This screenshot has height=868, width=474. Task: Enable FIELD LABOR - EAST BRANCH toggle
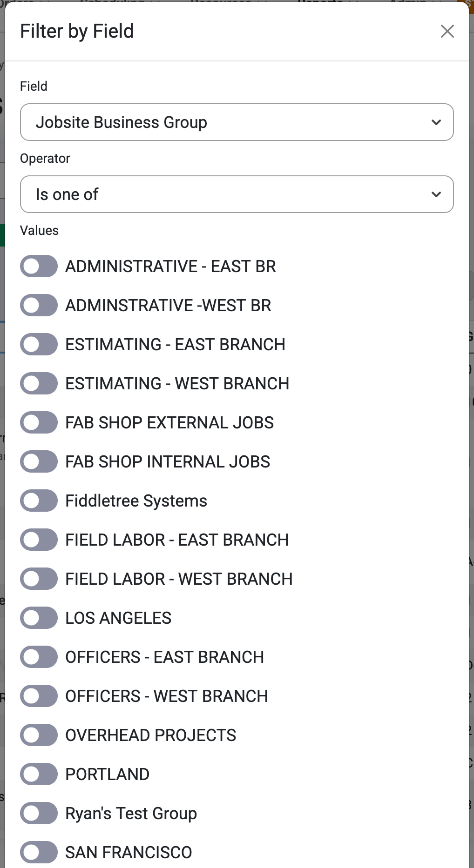39,540
